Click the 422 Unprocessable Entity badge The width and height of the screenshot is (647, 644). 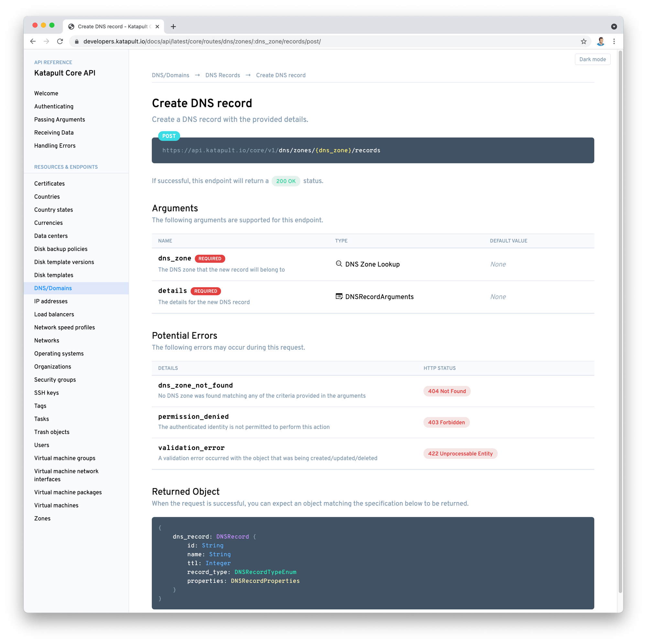tap(460, 453)
